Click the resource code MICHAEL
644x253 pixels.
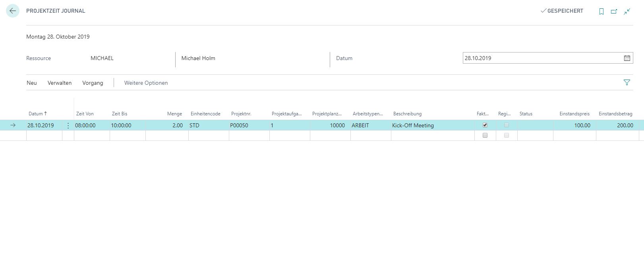[x=102, y=58]
